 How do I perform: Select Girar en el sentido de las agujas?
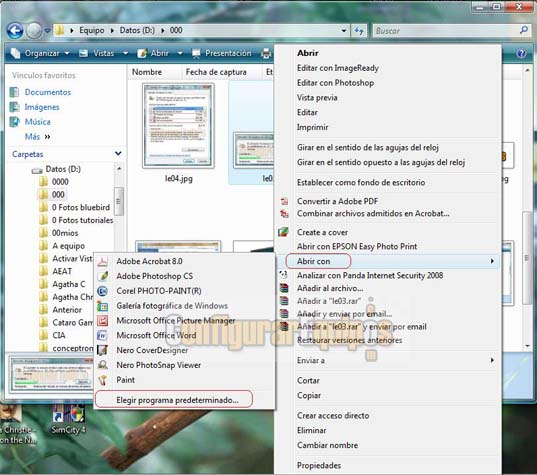367,148
